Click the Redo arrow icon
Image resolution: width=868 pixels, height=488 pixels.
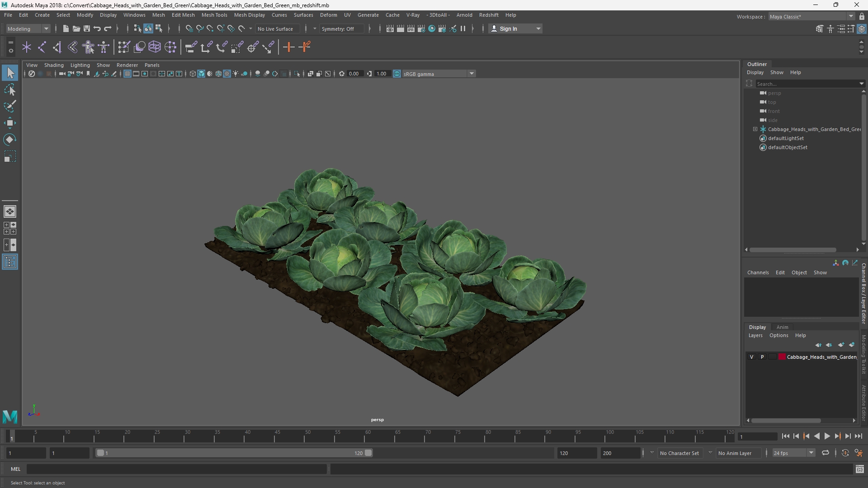(x=108, y=29)
